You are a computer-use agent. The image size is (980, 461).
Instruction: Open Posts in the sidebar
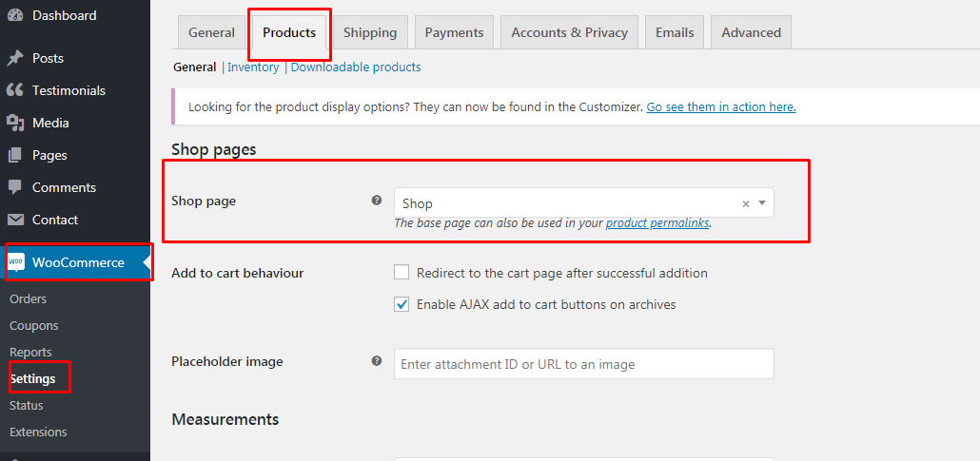click(48, 59)
